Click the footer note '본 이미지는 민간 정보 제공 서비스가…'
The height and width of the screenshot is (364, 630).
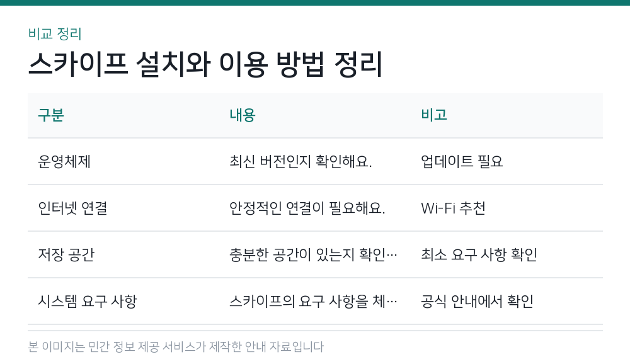176,346
